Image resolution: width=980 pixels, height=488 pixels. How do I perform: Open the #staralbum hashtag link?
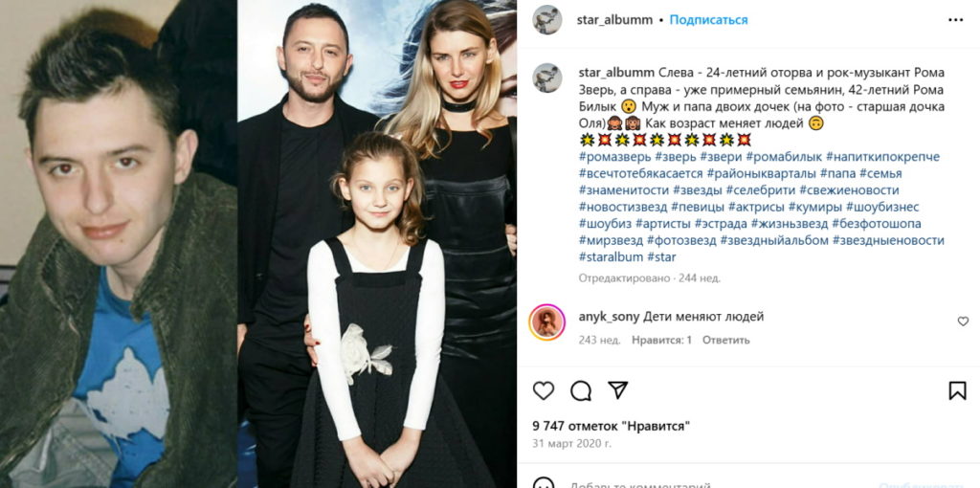(611, 256)
